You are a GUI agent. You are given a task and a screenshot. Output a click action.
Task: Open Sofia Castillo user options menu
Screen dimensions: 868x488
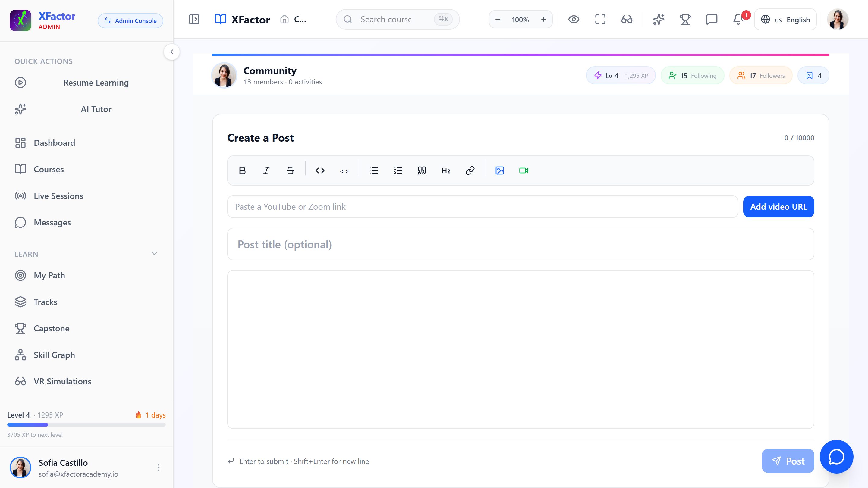158,468
